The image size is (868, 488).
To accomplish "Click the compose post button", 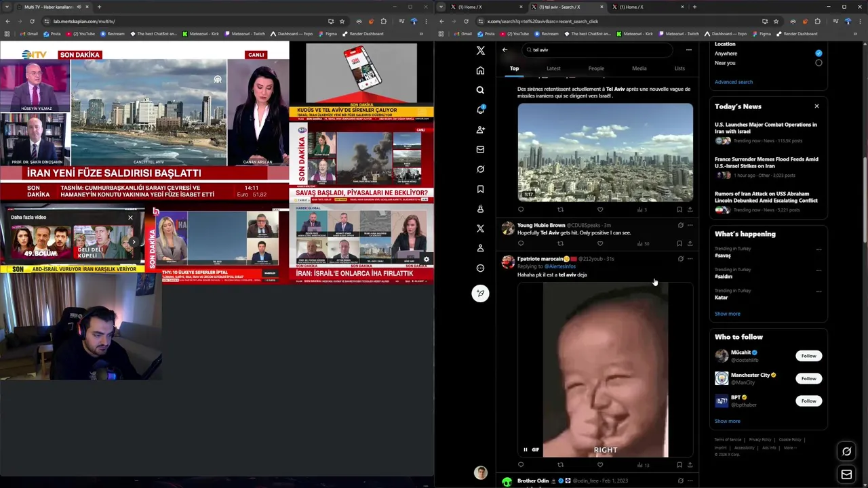I will pos(480,293).
